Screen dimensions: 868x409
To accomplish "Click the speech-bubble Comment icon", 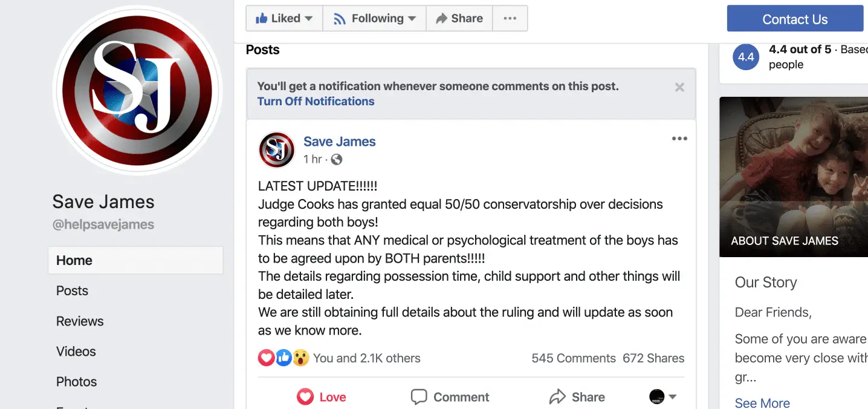I will pos(419,397).
